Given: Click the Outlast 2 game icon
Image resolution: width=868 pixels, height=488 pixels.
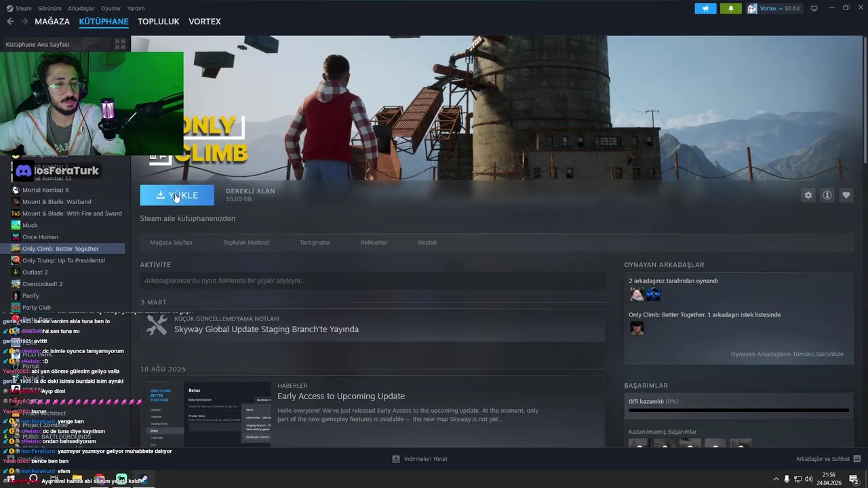Looking at the screenshot, I should click(16, 272).
